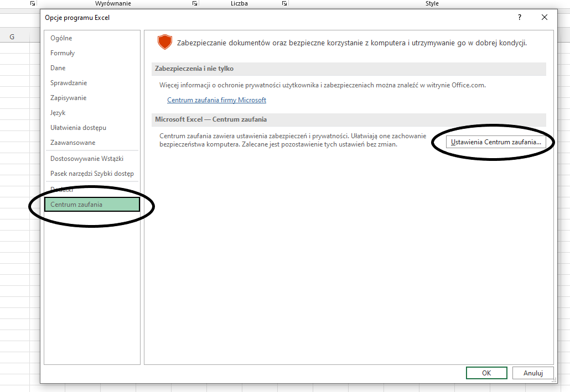Open the Dane category

[58, 68]
